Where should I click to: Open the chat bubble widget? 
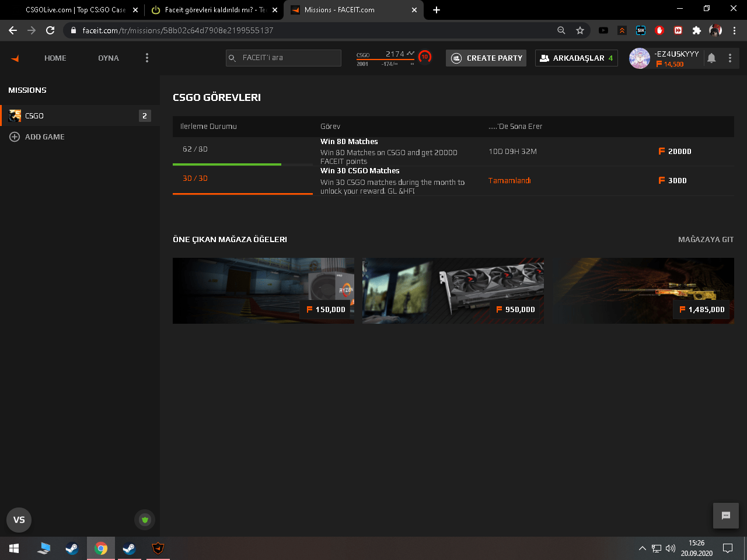click(x=726, y=516)
